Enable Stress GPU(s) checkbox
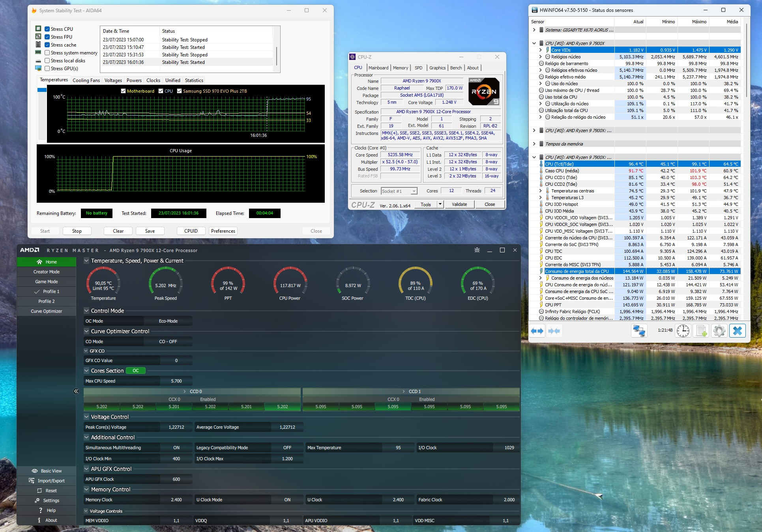Screen dimensions: 762x532 coord(47,68)
